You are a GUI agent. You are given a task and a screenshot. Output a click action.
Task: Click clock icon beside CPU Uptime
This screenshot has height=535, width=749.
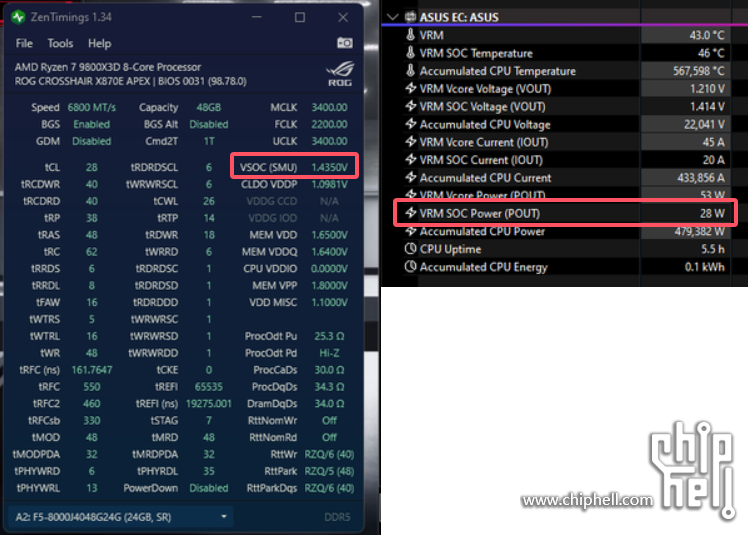click(410, 249)
